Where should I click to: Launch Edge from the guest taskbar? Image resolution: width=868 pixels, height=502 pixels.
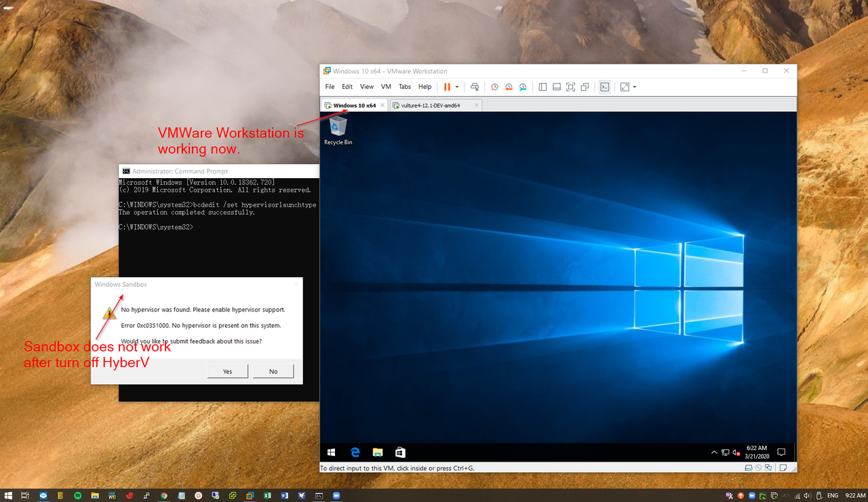tap(355, 452)
